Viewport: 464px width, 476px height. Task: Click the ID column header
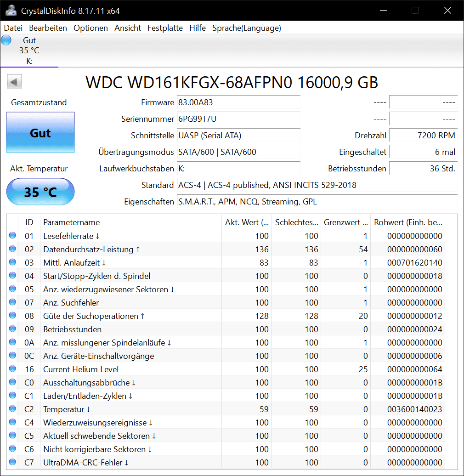pyautogui.click(x=29, y=222)
